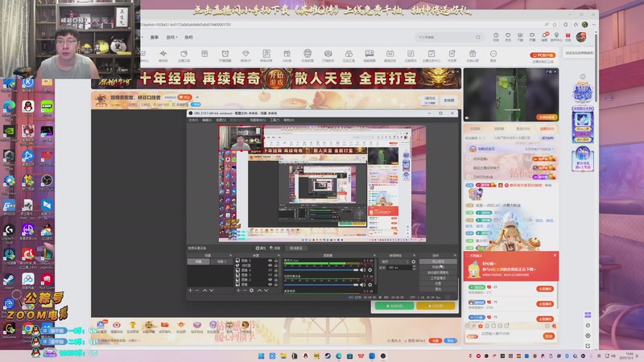The image size is (644, 362).
Task: Toggle the lock on 图像 5 source
Action: click(x=276, y=261)
